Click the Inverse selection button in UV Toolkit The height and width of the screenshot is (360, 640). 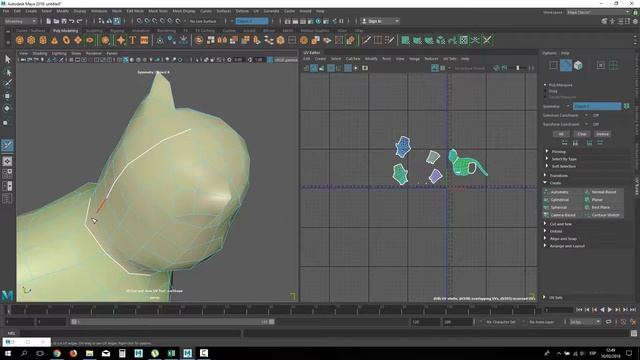coord(602,134)
